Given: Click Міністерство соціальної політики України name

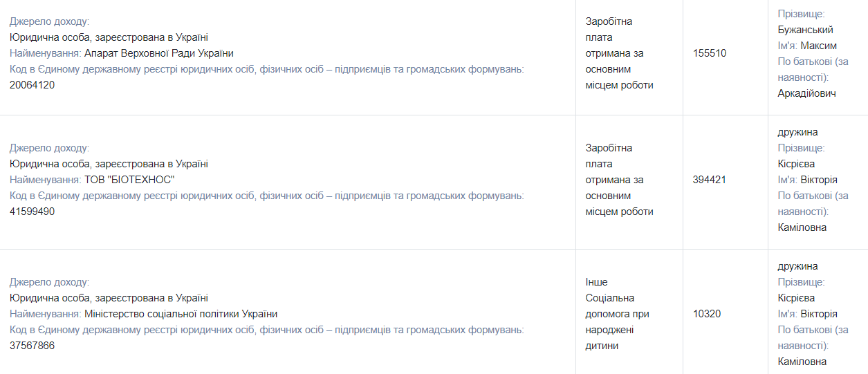Looking at the screenshot, I should [x=181, y=314].
